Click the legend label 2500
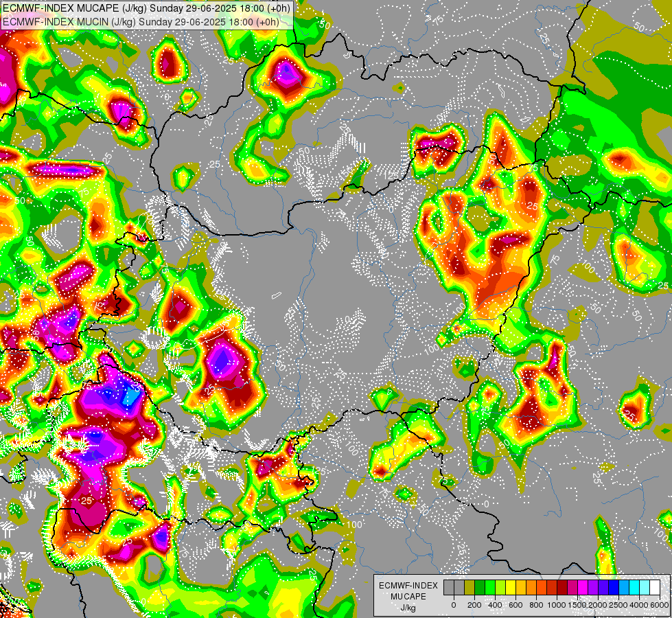Viewport: 672px width, 618px height. (x=618, y=605)
